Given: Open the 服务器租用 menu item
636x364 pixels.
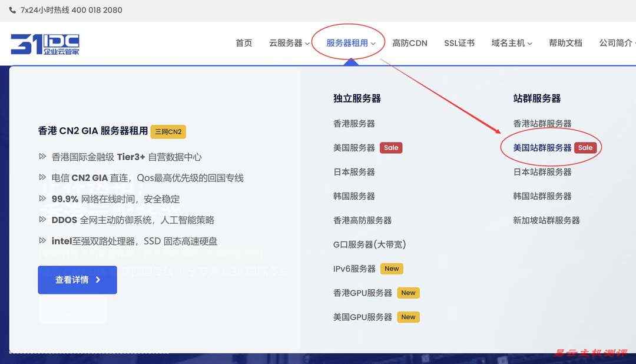Looking at the screenshot, I should tap(347, 44).
